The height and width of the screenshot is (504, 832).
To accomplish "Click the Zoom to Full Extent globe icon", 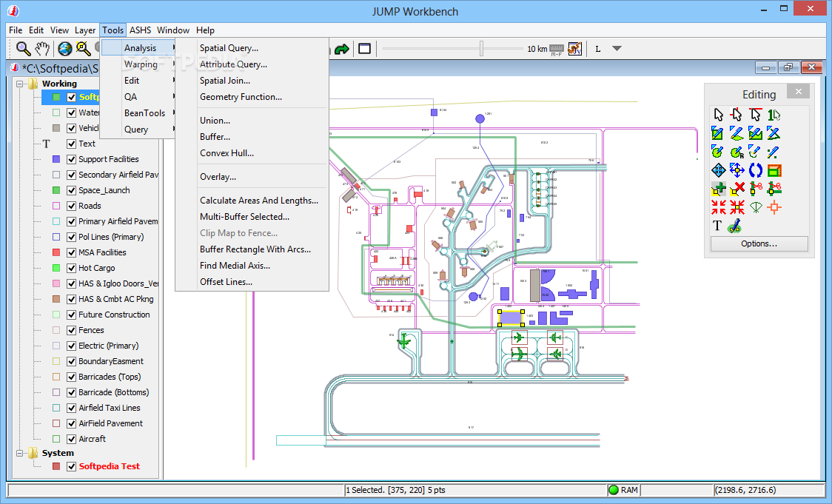I will 64,49.
